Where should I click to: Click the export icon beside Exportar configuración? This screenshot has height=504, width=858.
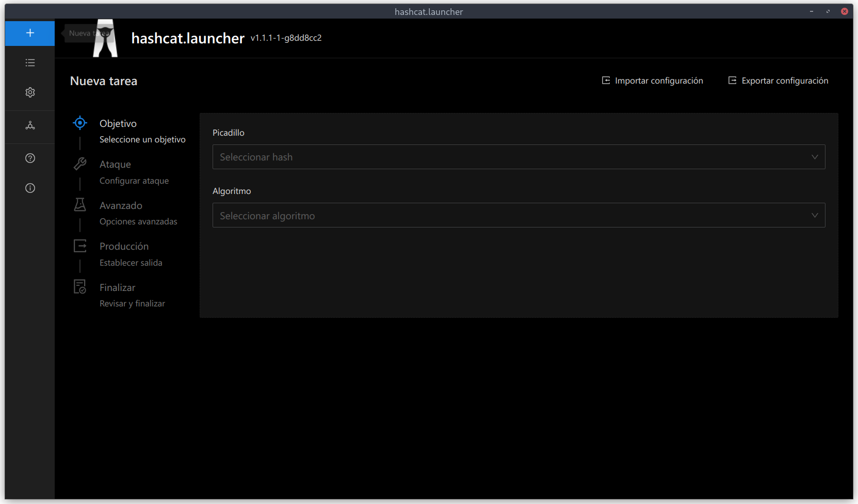tap(732, 80)
